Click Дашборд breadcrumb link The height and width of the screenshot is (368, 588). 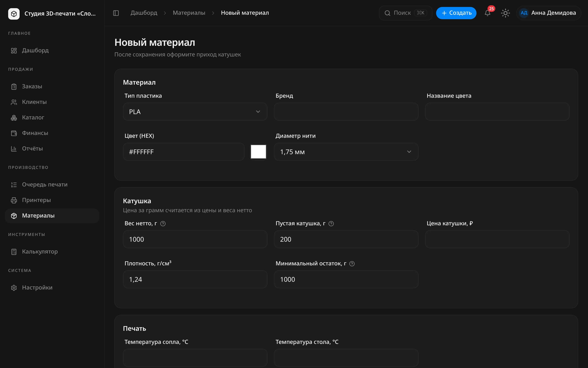144,13
